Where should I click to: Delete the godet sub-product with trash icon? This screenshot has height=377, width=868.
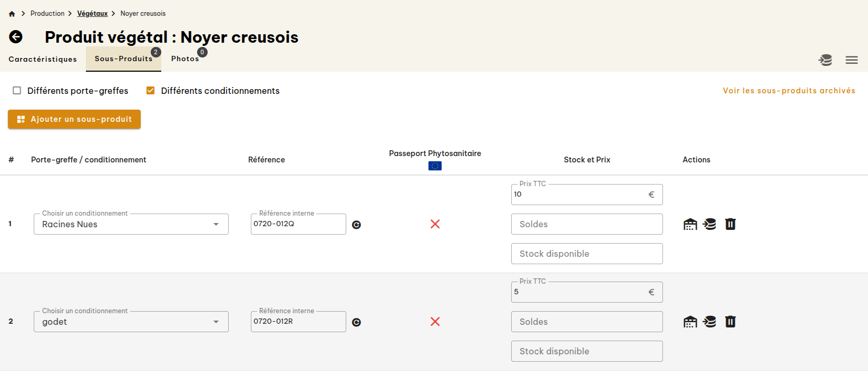730,321
